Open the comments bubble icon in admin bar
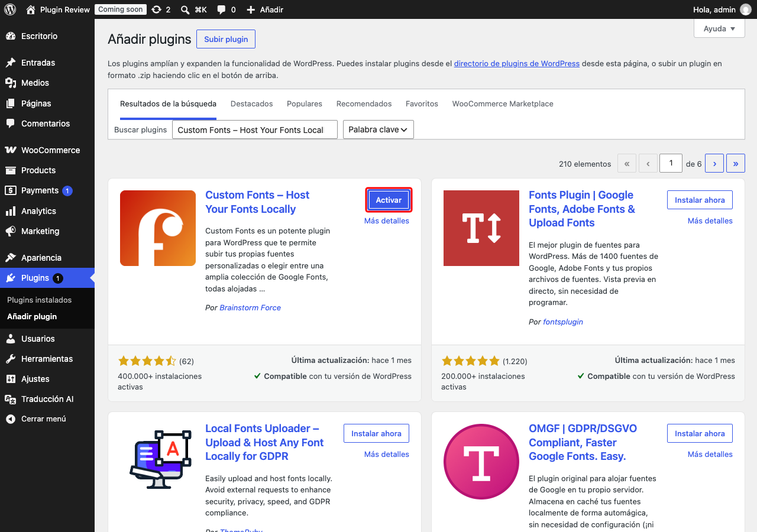Viewport: 757px width, 532px height. click(x=221, y=9)
